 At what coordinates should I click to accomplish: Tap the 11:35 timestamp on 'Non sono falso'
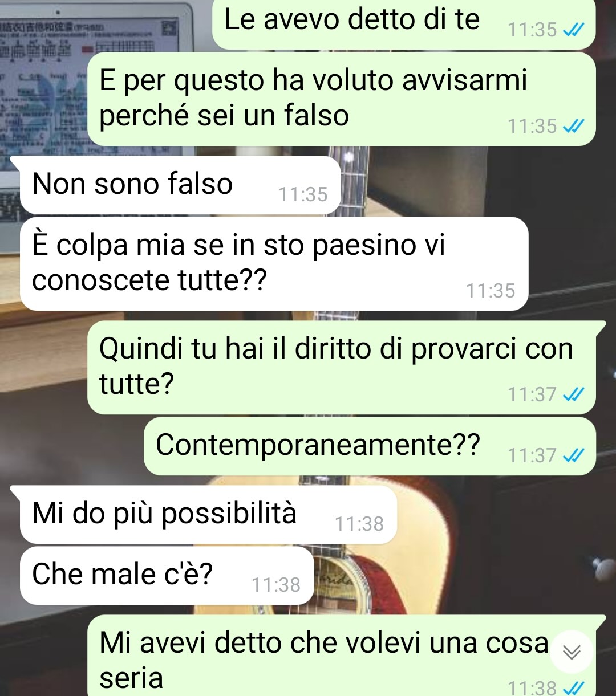coord(303,195)
